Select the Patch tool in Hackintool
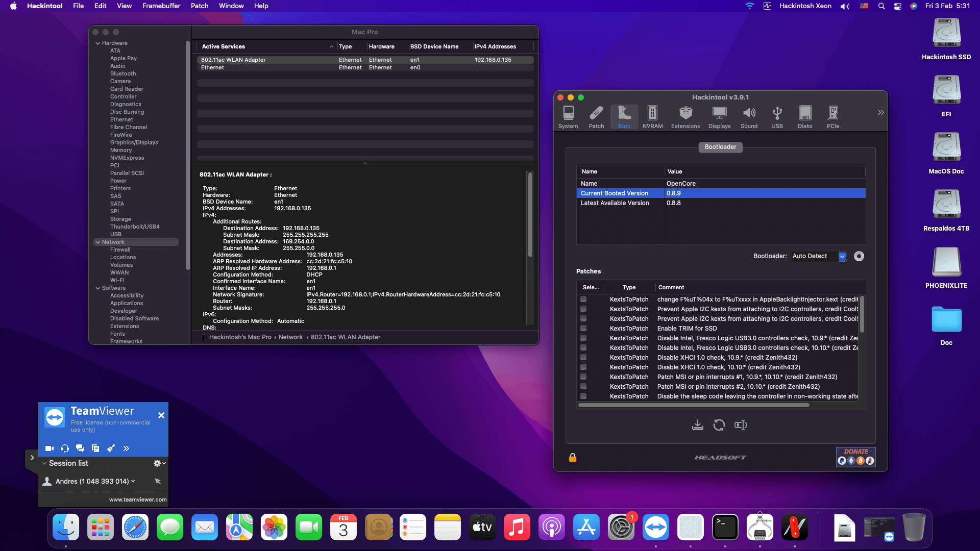The image size is (980, 551). 596,117
